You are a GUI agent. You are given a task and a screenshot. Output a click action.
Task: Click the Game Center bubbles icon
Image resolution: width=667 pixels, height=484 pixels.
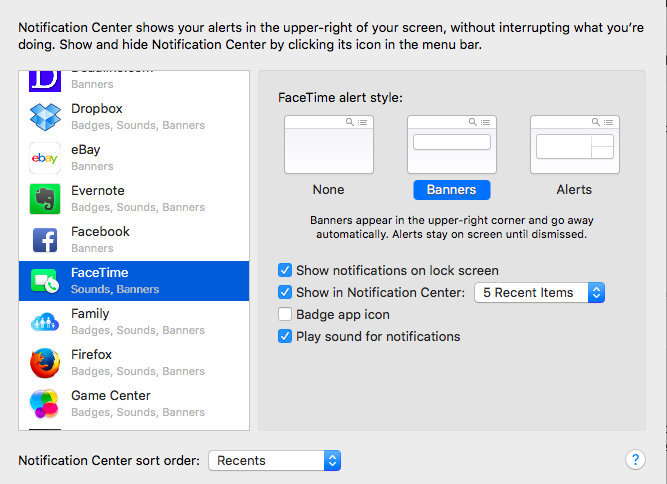44,403
